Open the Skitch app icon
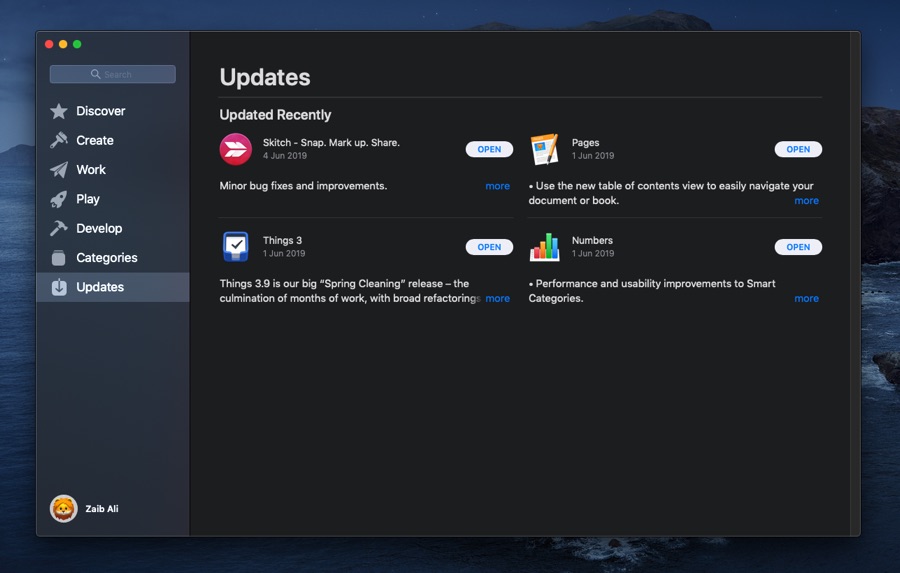 point(236,149)
